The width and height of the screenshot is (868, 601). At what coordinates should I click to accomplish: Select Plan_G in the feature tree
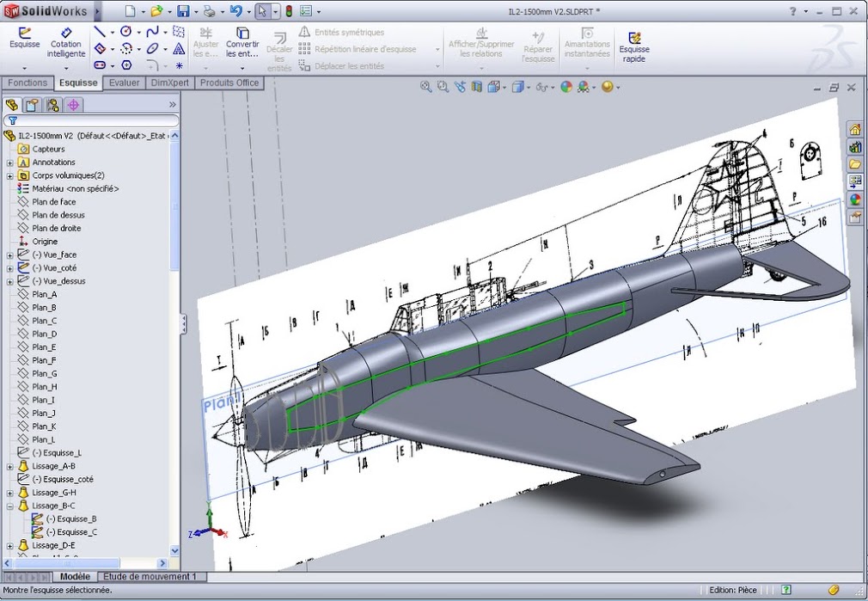click(45, 373)
